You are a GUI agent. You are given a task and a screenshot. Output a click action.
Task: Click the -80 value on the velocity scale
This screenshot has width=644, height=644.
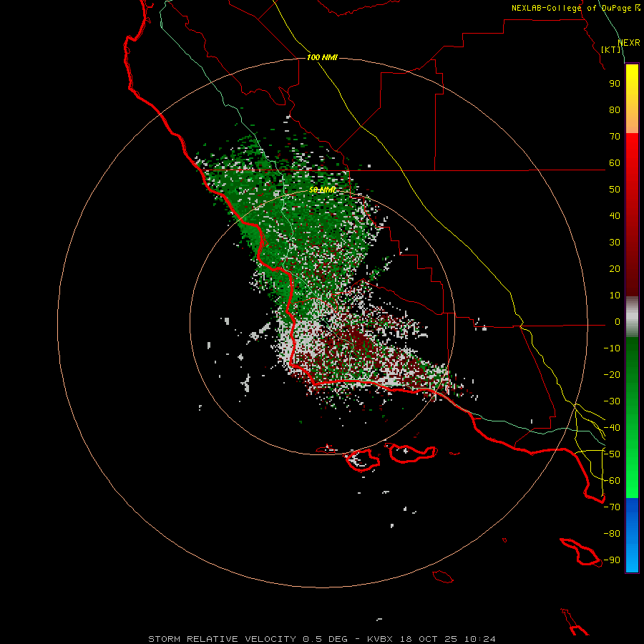(612, 534)
